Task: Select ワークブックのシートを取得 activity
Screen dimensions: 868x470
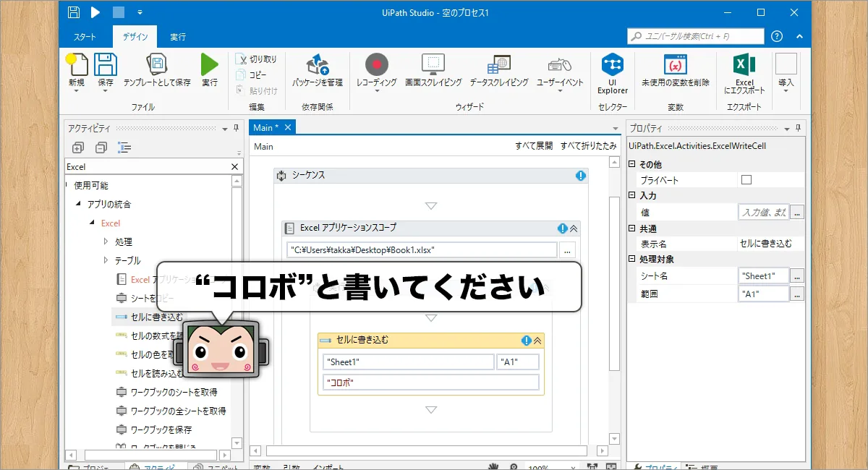Action: tap(167, 392)
